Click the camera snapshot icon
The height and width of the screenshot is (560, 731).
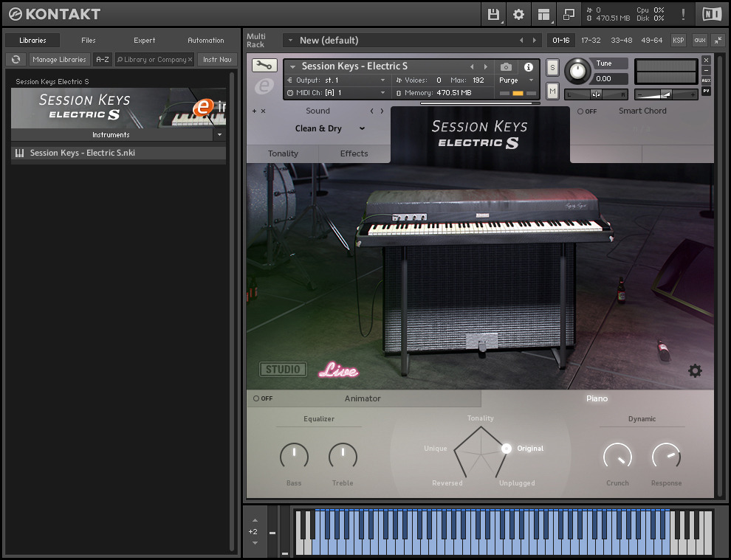click(x=506, y=66)
